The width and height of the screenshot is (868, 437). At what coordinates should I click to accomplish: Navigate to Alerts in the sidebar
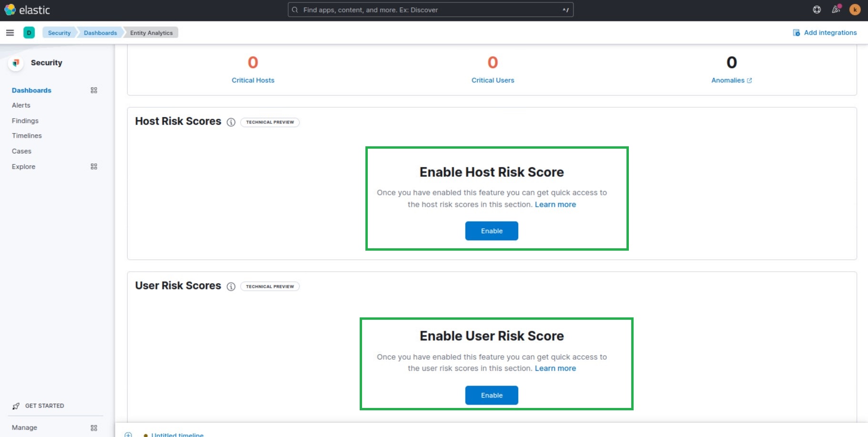(x=21, y=105)
